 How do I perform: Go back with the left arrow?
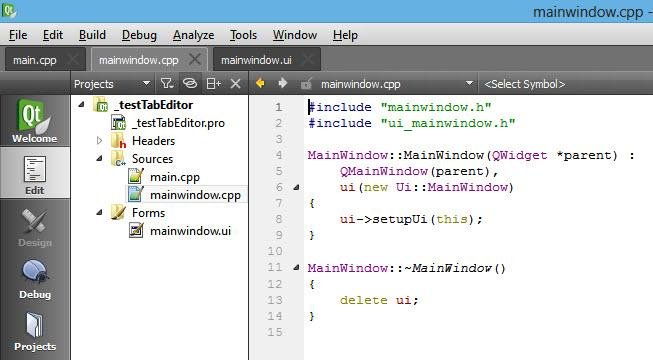[x=261, y=83]
